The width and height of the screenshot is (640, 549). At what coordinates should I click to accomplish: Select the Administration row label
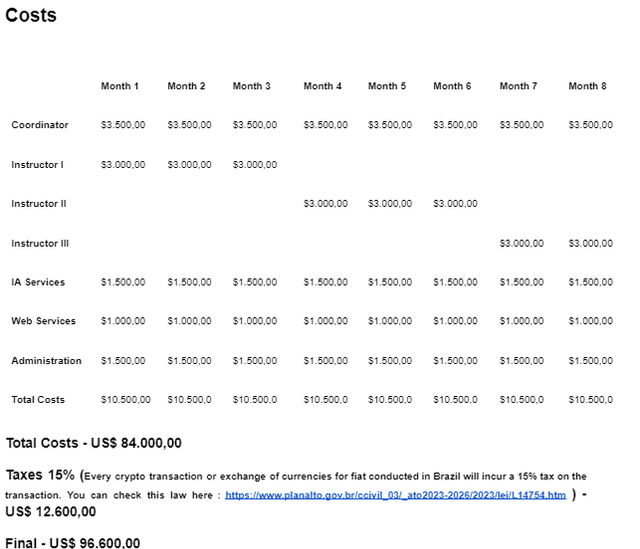(x=46, y=360)
